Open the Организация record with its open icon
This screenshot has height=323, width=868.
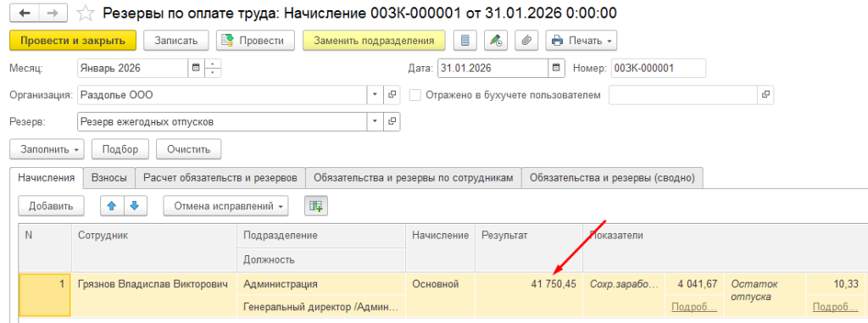coord(392,95)
